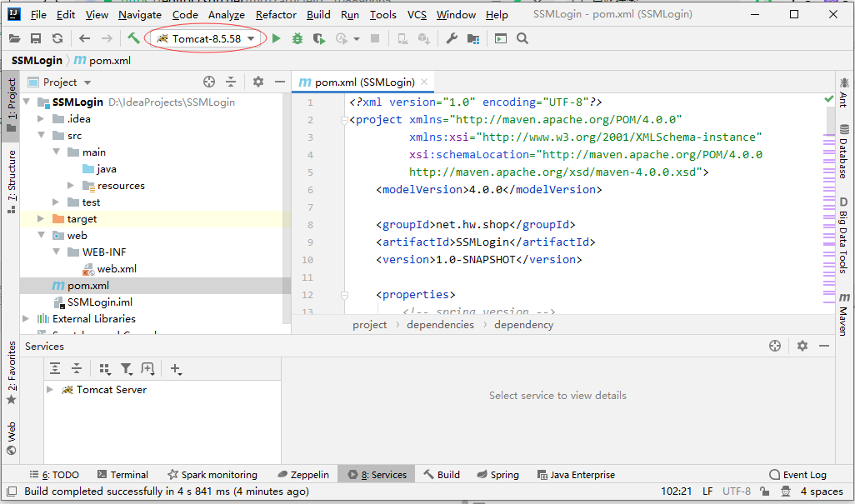This screenshot has width=855, height=504.
Task: Open Project Structure folder icon
Action: [473, 38]
